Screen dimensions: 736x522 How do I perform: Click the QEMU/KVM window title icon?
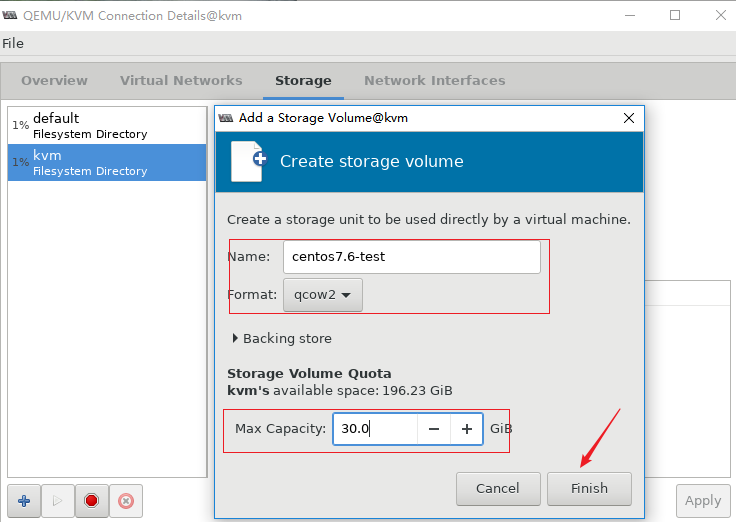10,15
